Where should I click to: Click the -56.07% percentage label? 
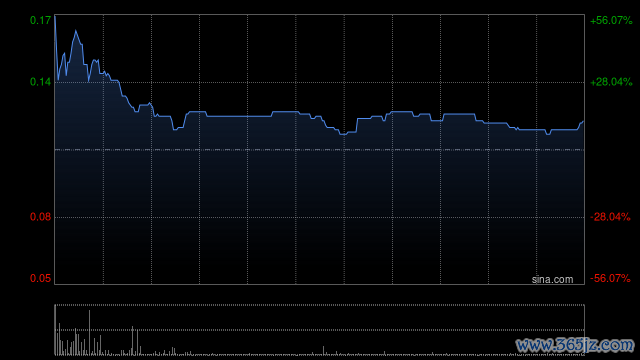(x=610, y=278)
